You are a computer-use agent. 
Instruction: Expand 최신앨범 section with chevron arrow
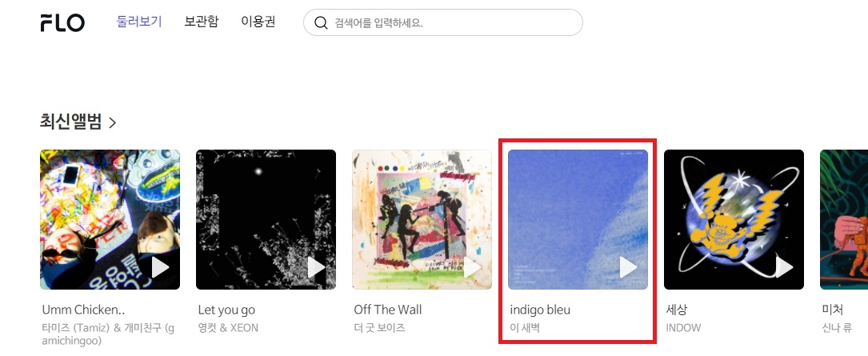112,122
